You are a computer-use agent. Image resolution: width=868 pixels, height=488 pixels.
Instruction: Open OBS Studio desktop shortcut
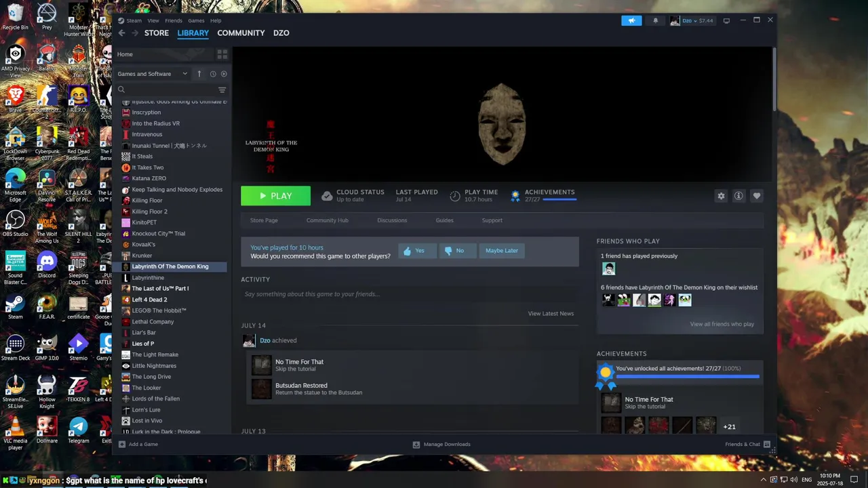15,224
